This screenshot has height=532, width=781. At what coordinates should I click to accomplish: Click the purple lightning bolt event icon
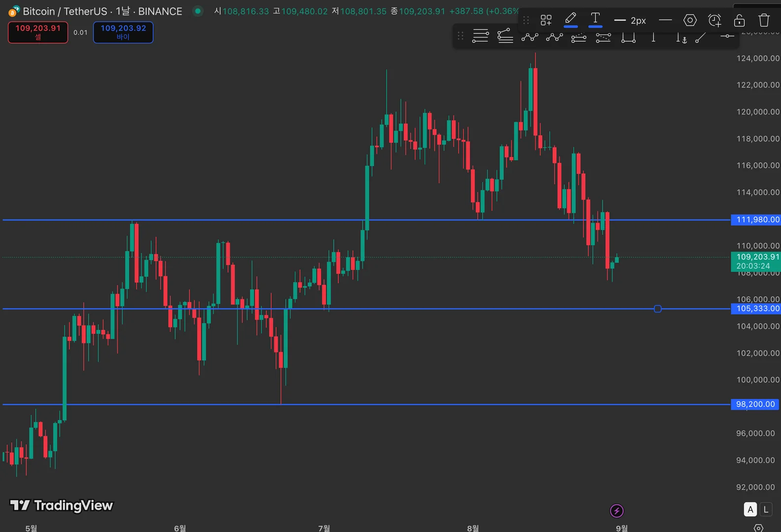[x=617, y=511]
